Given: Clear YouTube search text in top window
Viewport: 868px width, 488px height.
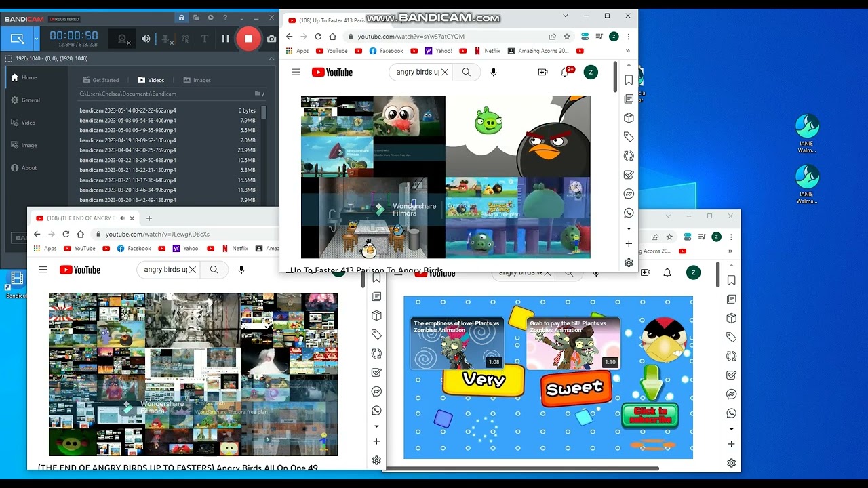Looking at the screenshot, I should pos(445,72).
